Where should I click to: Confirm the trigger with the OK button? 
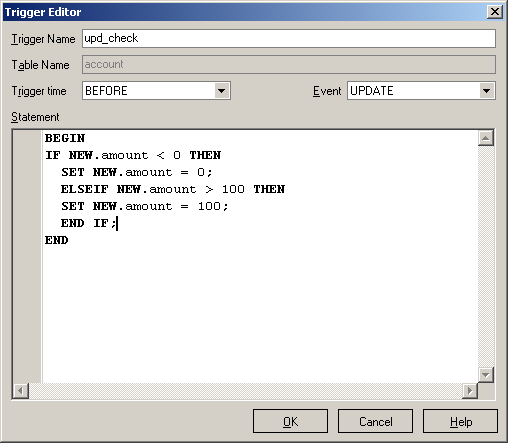290,421
